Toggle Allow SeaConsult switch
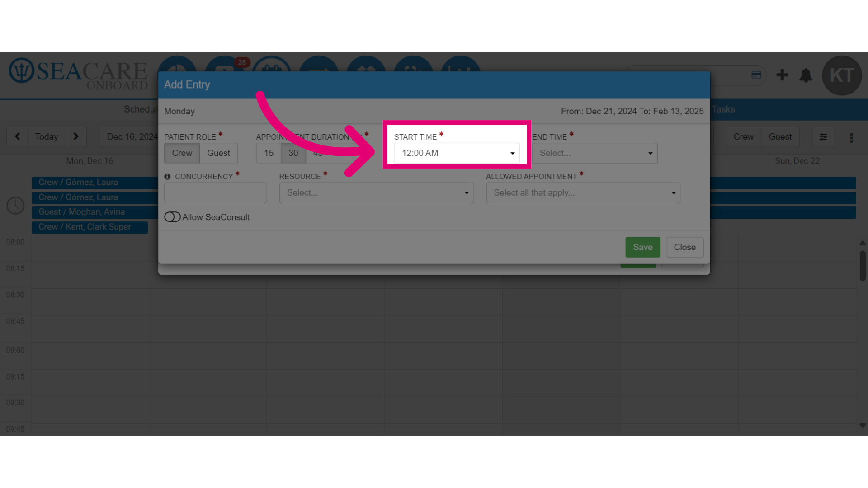Image resolution: width=868 pixels, height=488 pixels. click(x=172, y=217)
